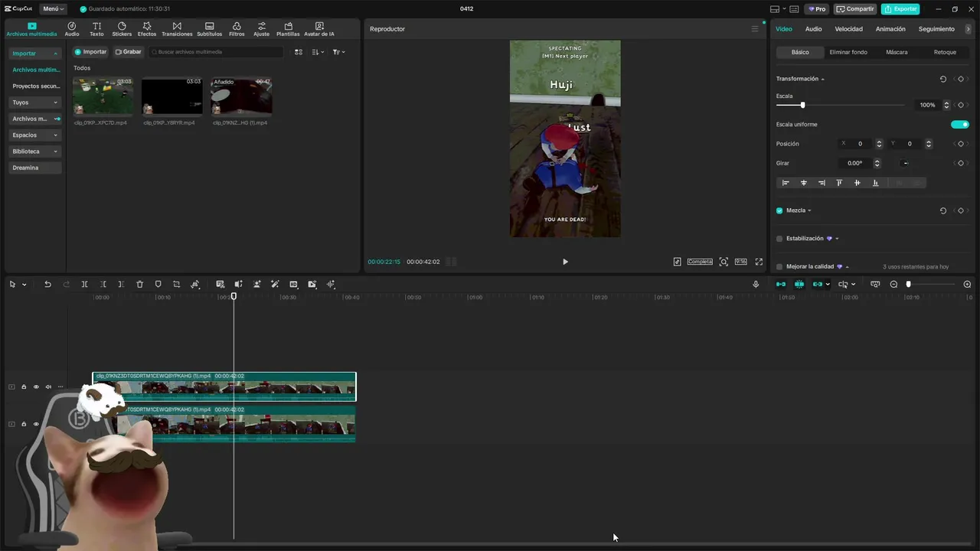
Task: Hide the top video track with eye icon
Action: 35,387
